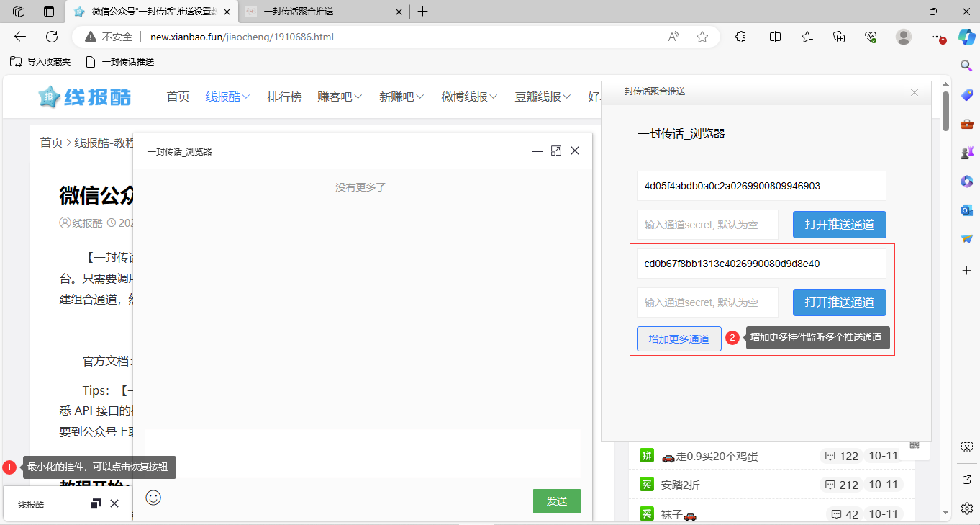Open the 首页 navigation item

point(178,97)
